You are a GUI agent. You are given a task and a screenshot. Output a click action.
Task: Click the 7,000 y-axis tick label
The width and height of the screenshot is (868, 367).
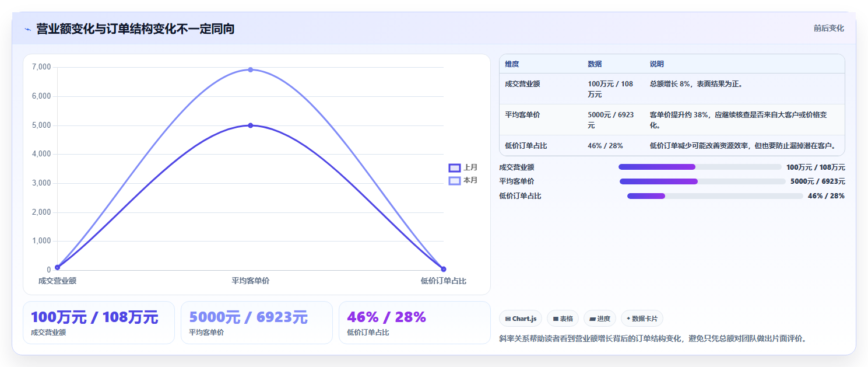tap(41, 67)
